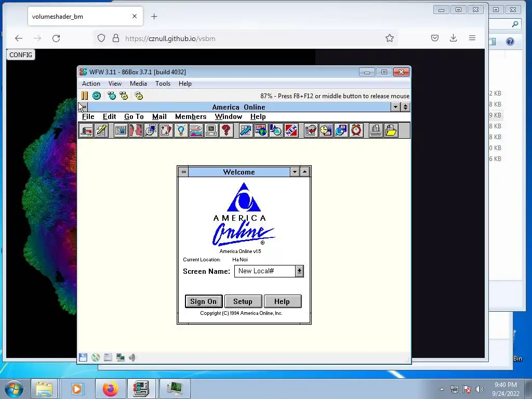532x399 pixels.
Task: Open the AOL Window menu
Action: 229,117
